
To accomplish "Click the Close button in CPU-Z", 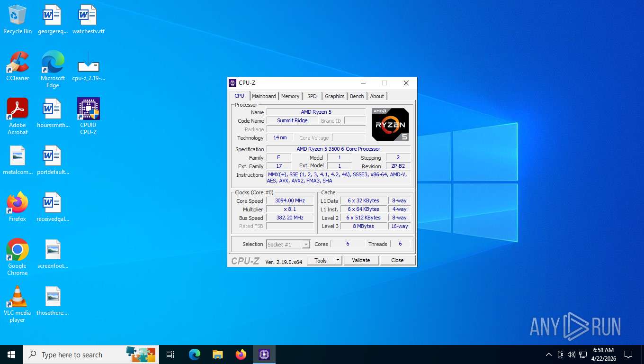I will (397, 260).
